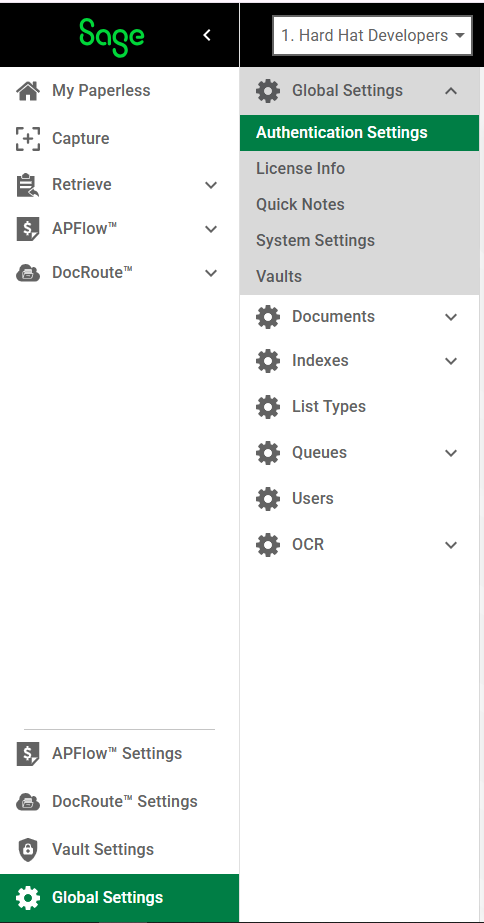Click the Retrieve clipboard icon
The image size is (484, 923).
(x=28, y=185)
